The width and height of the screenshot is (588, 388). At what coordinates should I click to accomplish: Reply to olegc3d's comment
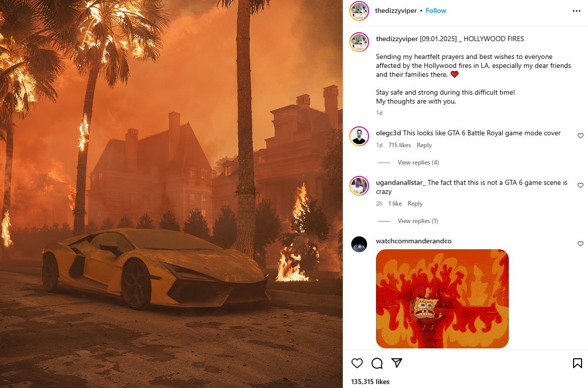[x=424, y=145]
